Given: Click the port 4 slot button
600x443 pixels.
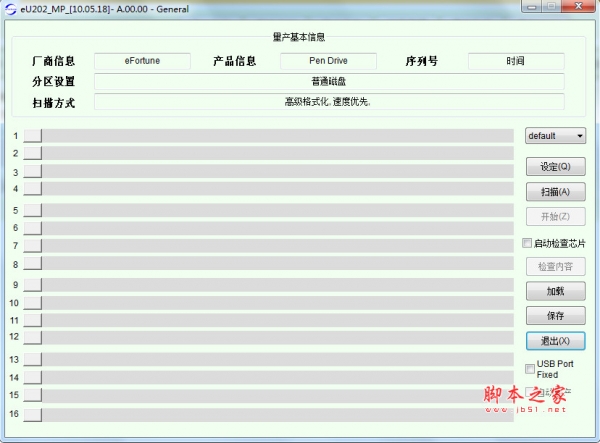Looking at the screenshot, I should pos(33,189).
